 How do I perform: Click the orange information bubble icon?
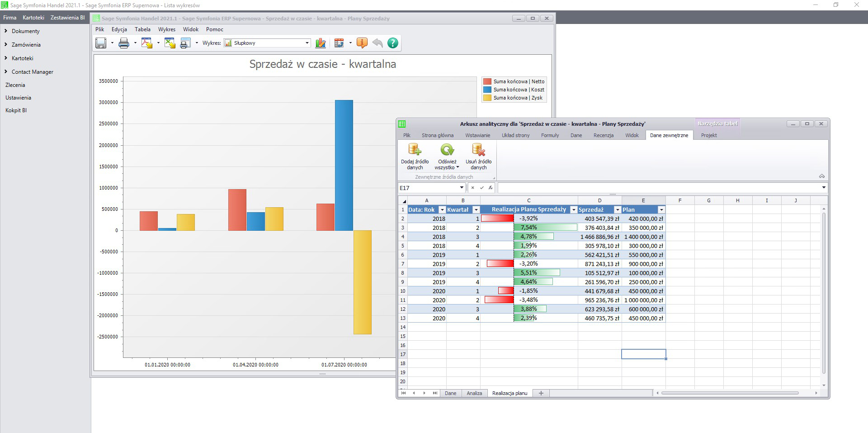pyautogui.click(x=362, y=43)
